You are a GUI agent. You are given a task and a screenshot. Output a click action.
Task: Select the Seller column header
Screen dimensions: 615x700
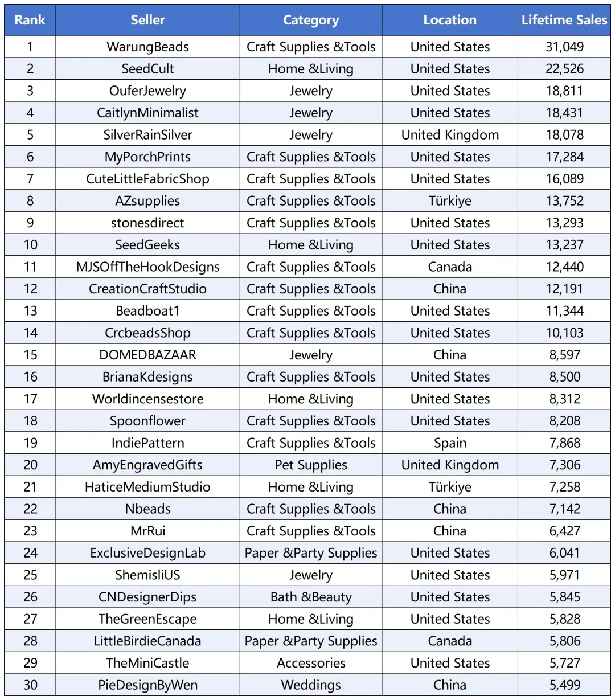[147, 20]
